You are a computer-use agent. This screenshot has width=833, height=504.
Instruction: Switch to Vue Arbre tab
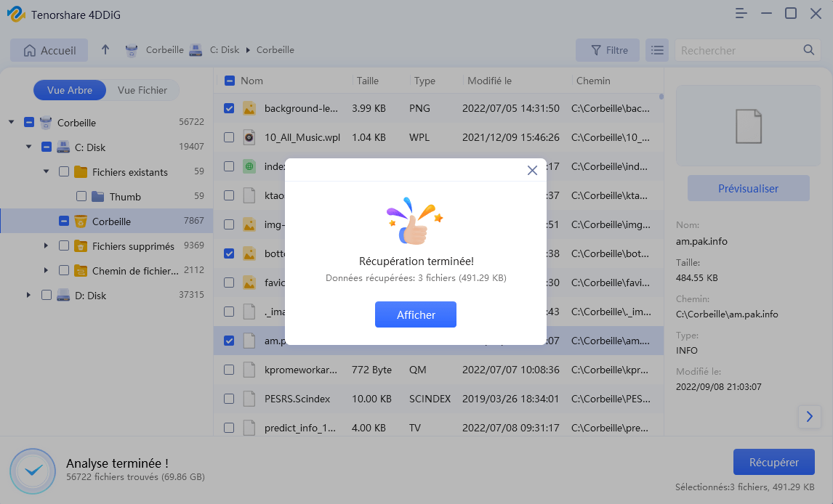70,90
